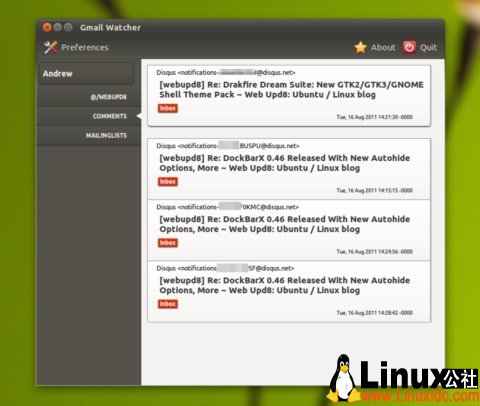
Task: Click the About star icon
Action: [361, 47]
